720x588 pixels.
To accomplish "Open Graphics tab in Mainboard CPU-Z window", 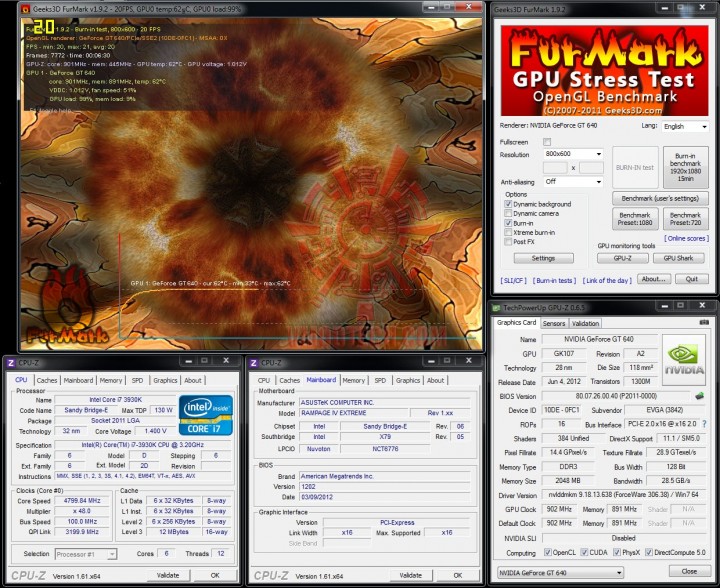I will point(408,381).
